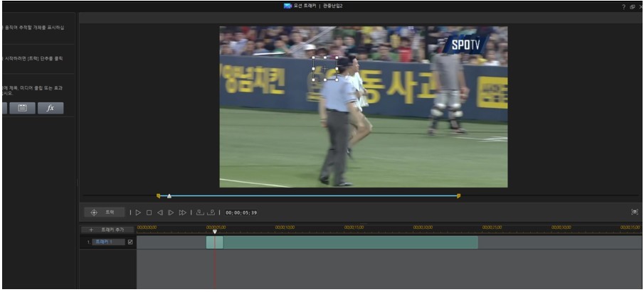Image resolution: width=644 pixels, height=292 pixels.
Task: Click the fx effect button
Action: pos(51,108)
